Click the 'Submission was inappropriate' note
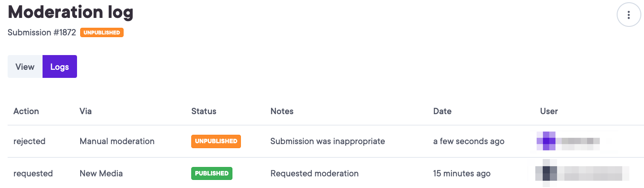 pos(327,141)
